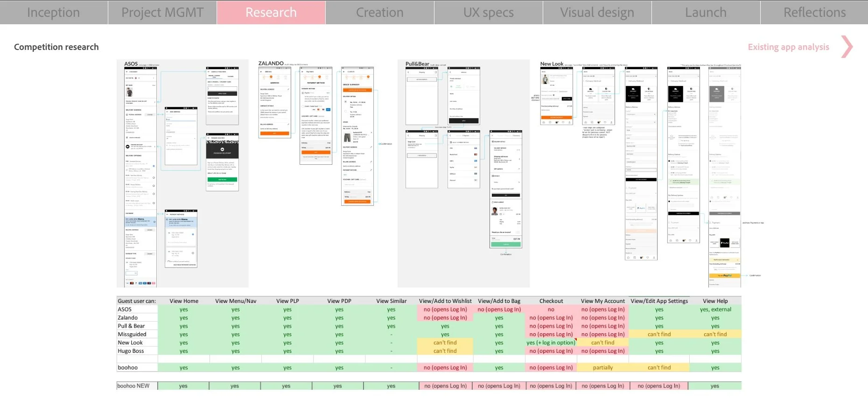Viewport: 868px width, 400px height.
Task: Select the 'Guest user can:' header cell
Action: pyautogui.click(x=137, y=301)
